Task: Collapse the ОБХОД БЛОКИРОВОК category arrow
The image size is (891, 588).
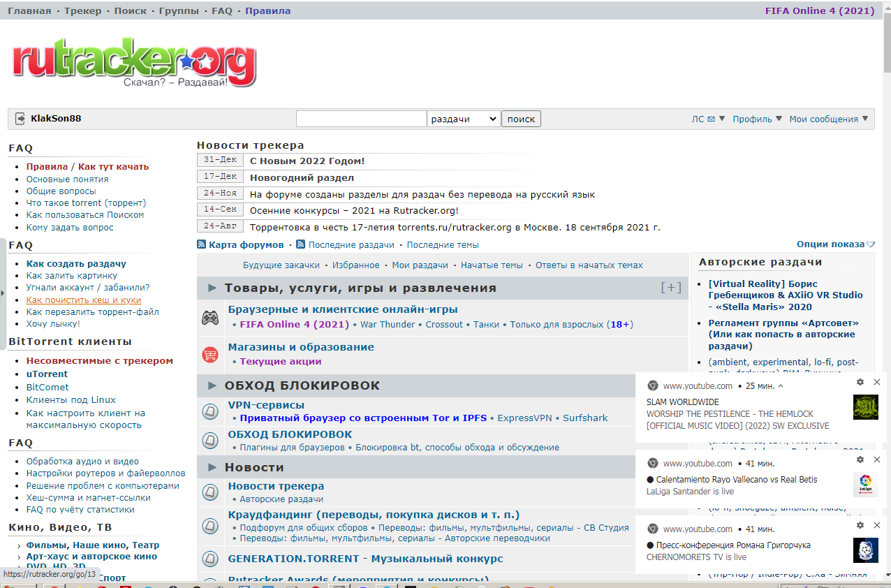Action: point(212,385)
